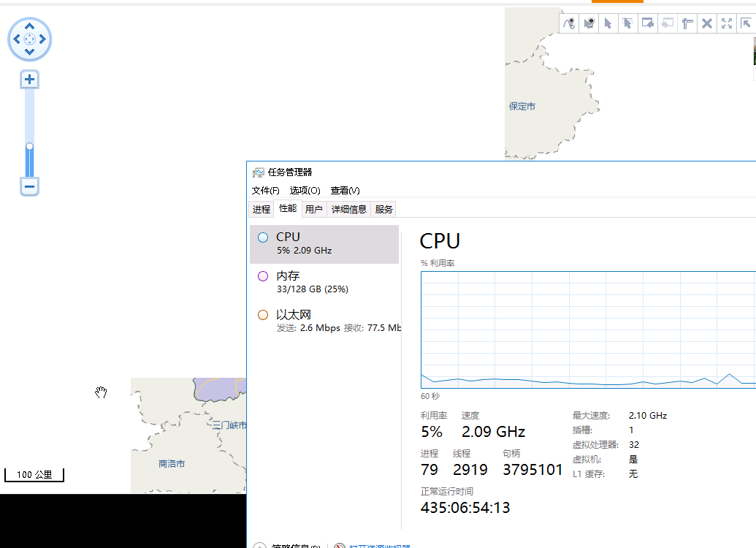Click the large 2.09 GHz speed value
Image resolution: width=756 pixels, height=548 pixels.
[493, 432]
